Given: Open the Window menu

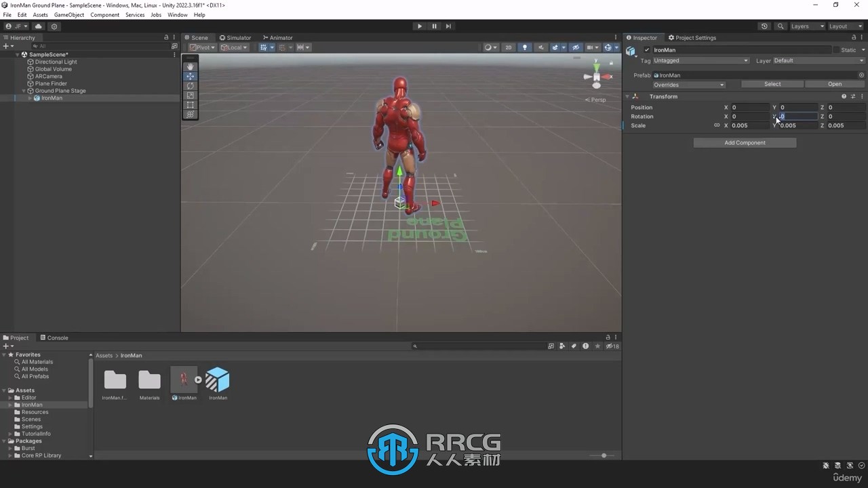Looking at the screenshot, I should coord(178,15).
